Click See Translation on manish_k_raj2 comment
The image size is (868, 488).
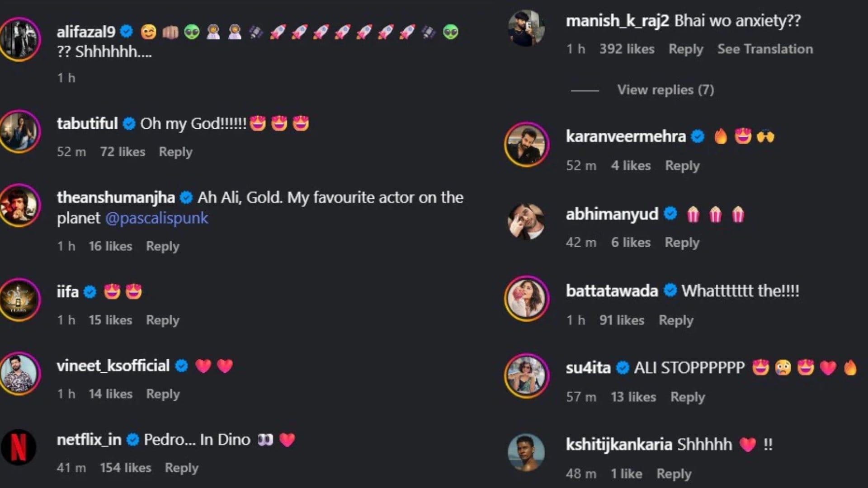point(765,49)
